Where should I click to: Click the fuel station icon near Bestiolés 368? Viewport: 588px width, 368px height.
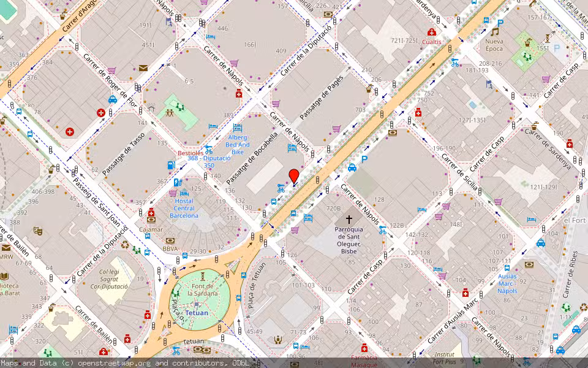pos(170,166)
